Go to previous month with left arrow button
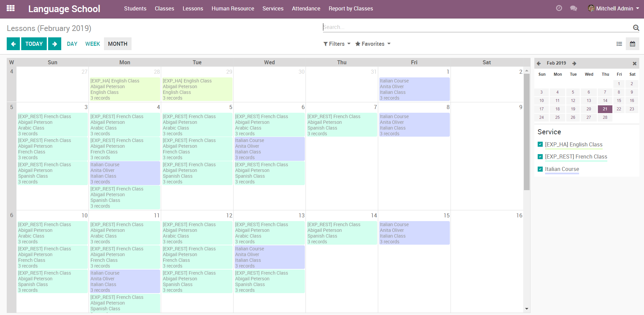 (13, 44)
